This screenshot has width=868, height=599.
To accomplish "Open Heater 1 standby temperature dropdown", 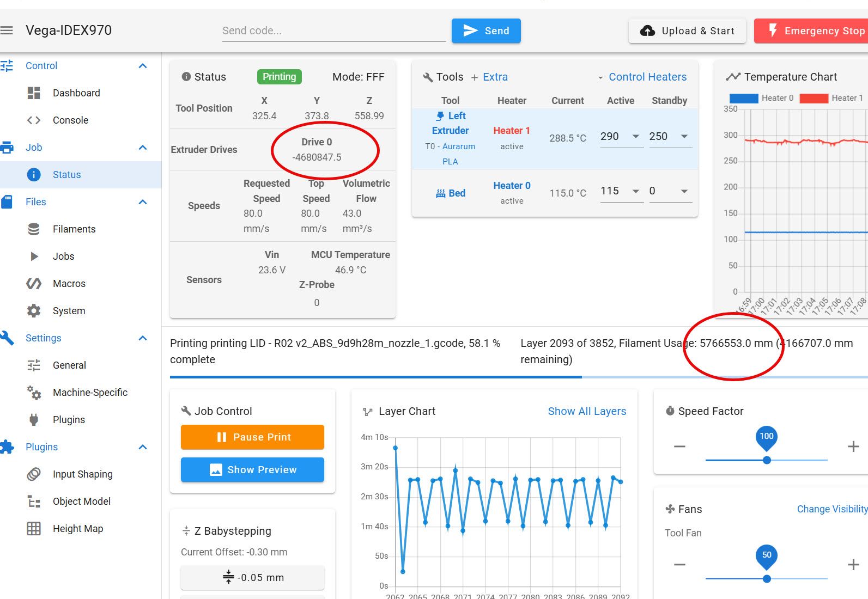I will click(x=684, y=137).
